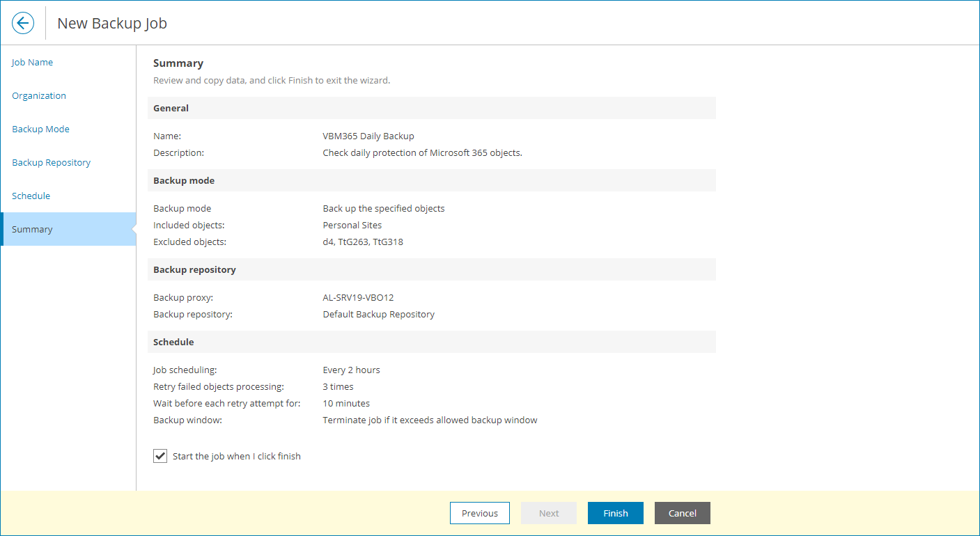
Task: Uncheck Start the job when I click finish
Action: (x=160, y=455)
